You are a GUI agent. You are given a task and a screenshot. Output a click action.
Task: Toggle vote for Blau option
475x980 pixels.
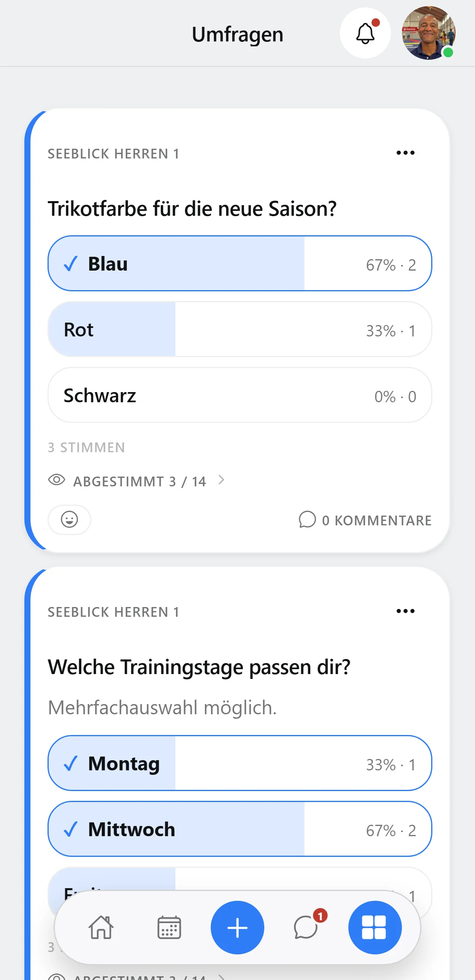point(240,263)
